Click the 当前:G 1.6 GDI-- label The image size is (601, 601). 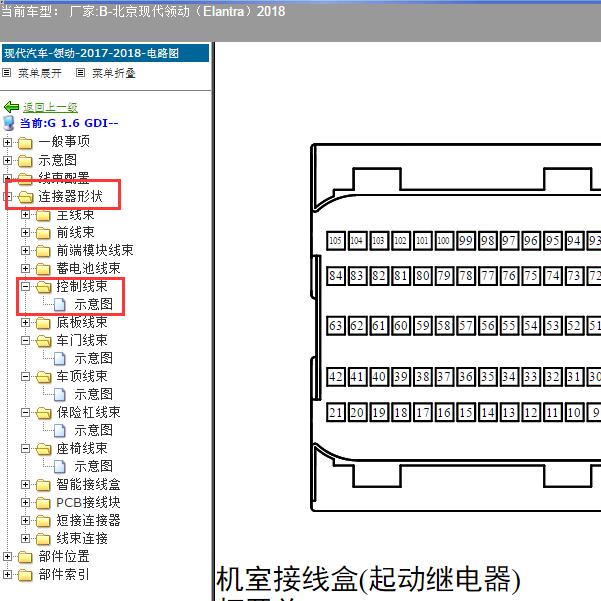pos(69,123)
